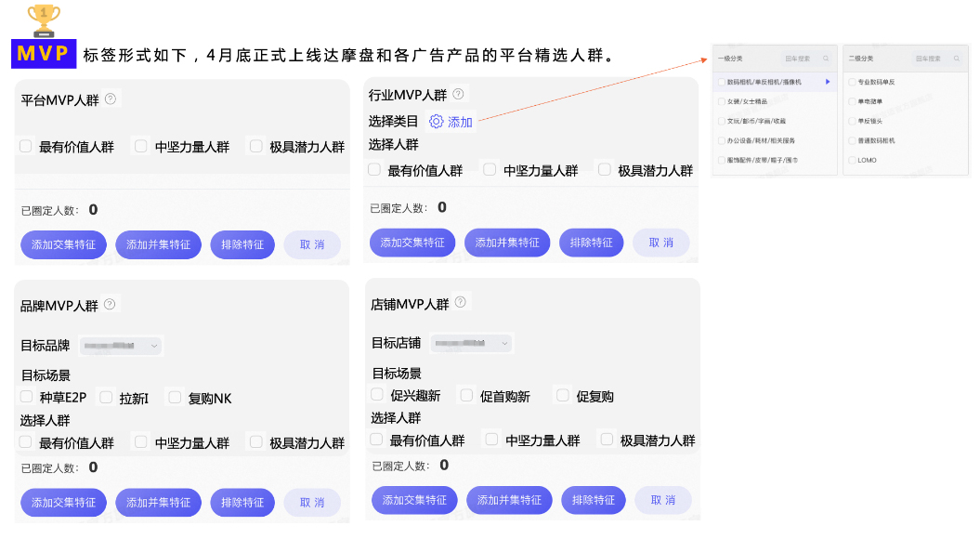The image size is (980, 539).
Task: Click the 回车搜索 input in 一级分类
Action: (800, 59)
